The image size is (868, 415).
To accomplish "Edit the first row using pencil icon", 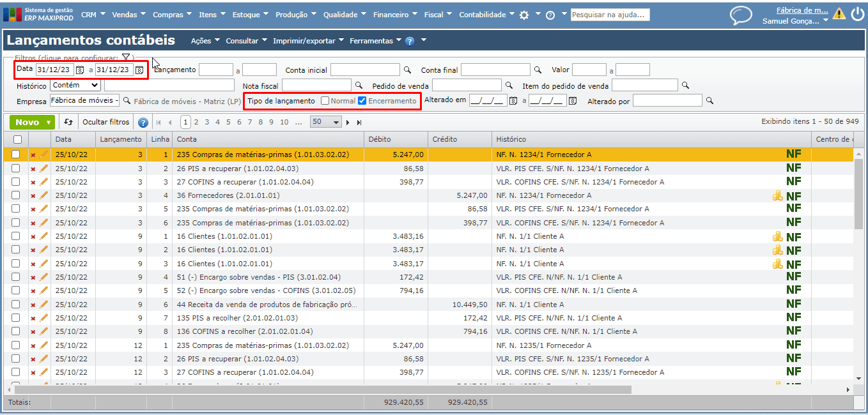I will point(43,155).
